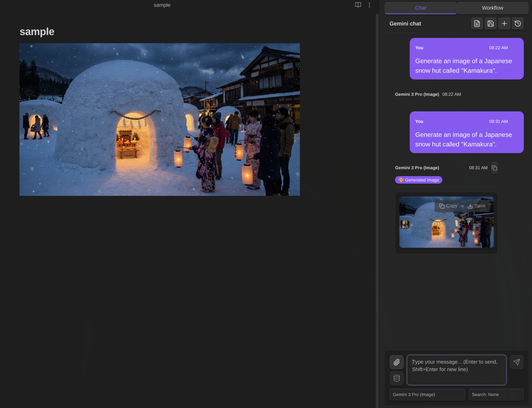Save chat with the floppy disk icon

pyautogui.click(x=490, y=24)
